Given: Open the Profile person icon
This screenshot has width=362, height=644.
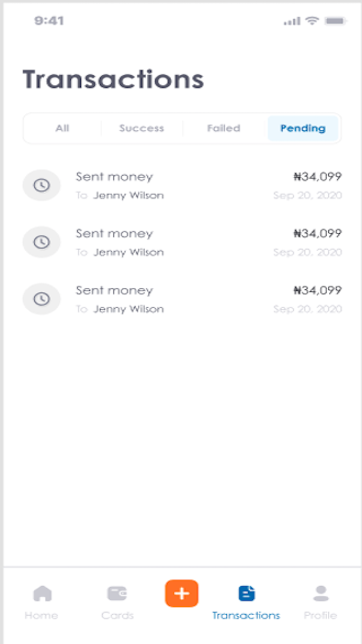Looking at the screenshot, I should [x=321, y=593].
